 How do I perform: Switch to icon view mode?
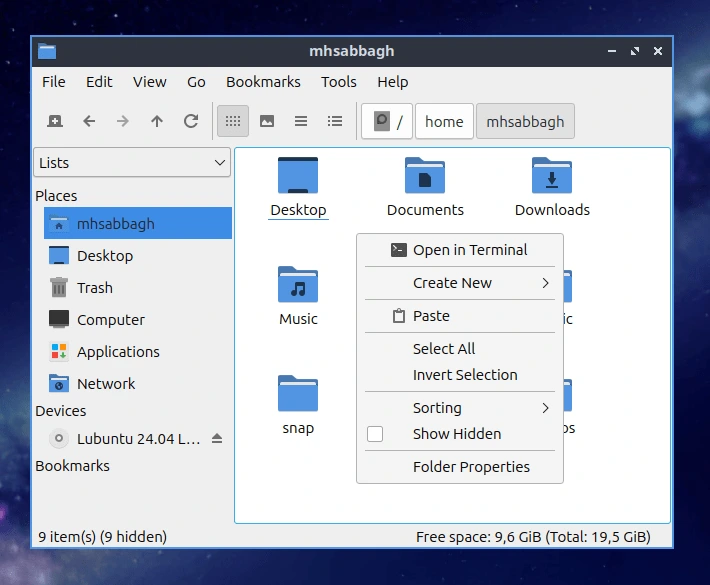point(233,121)
